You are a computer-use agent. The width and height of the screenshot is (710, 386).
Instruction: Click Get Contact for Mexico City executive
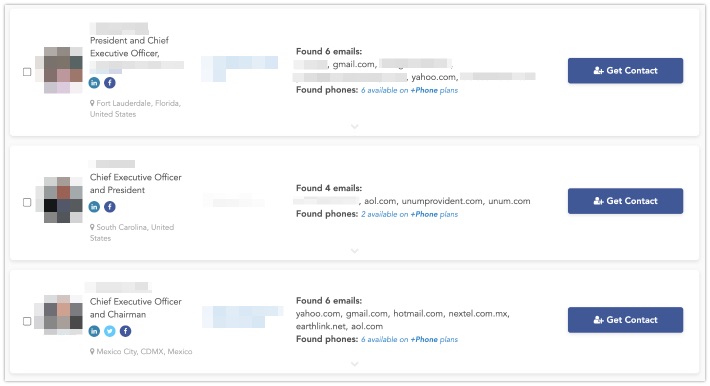tap(625, 320)
